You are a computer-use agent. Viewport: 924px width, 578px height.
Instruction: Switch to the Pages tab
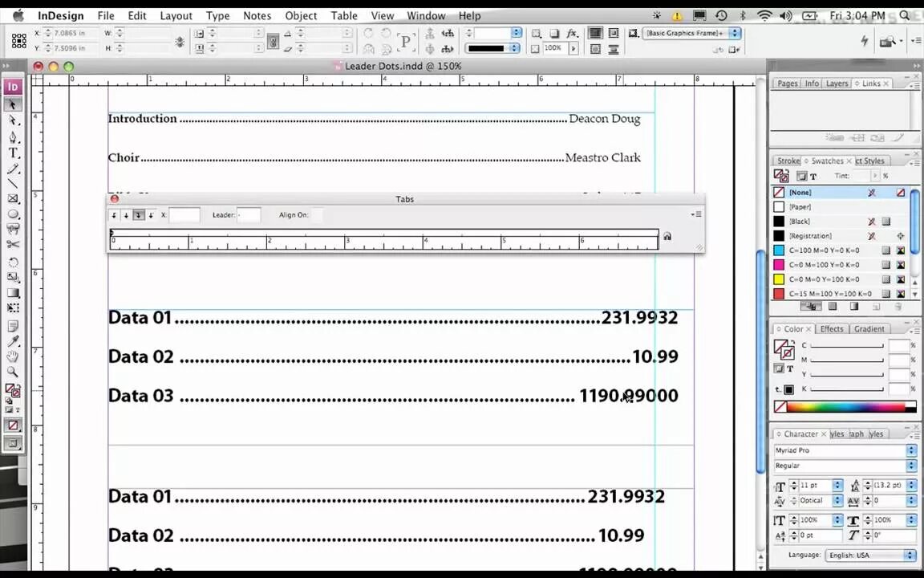[x=788, y=83]
